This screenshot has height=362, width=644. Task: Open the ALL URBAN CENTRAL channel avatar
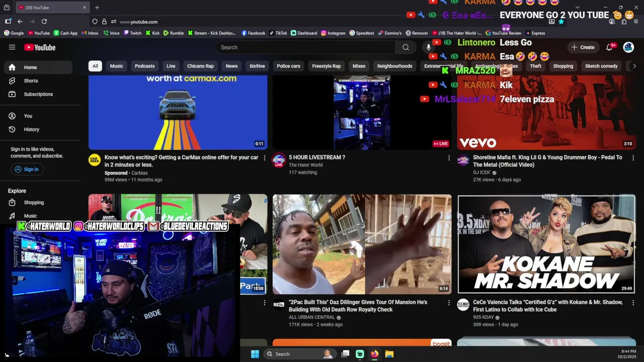tap(279, 305)
